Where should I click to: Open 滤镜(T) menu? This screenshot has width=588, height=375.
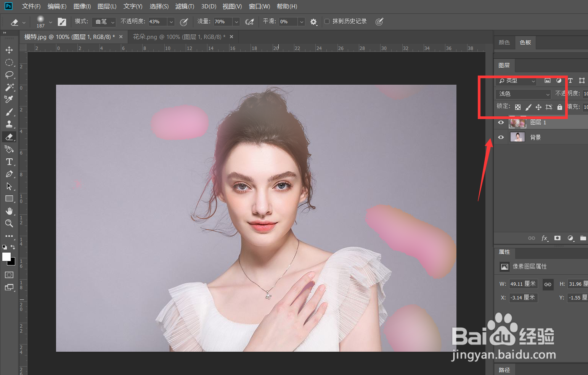pos(185,6)
